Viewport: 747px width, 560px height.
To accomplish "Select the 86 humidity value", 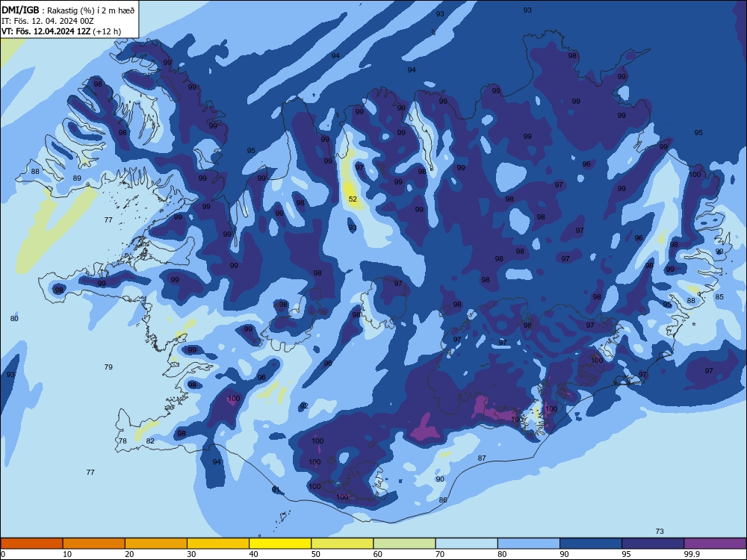I will tap(443, 500).
